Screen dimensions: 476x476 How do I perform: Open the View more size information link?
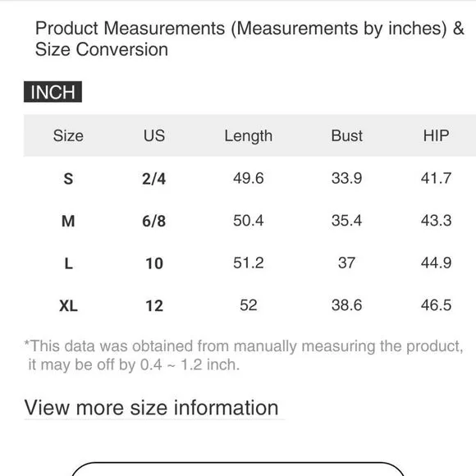151,407
